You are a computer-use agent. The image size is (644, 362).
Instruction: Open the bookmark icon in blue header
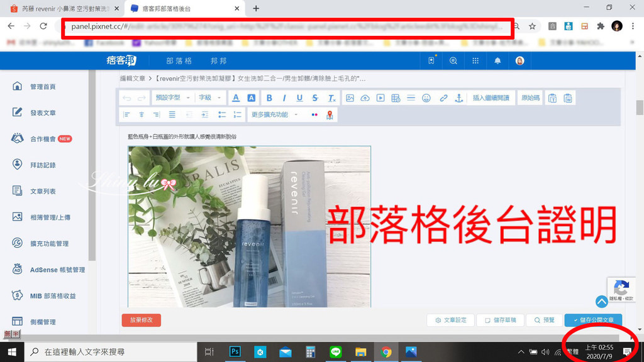pyautogui.click(x=431, y=61)
